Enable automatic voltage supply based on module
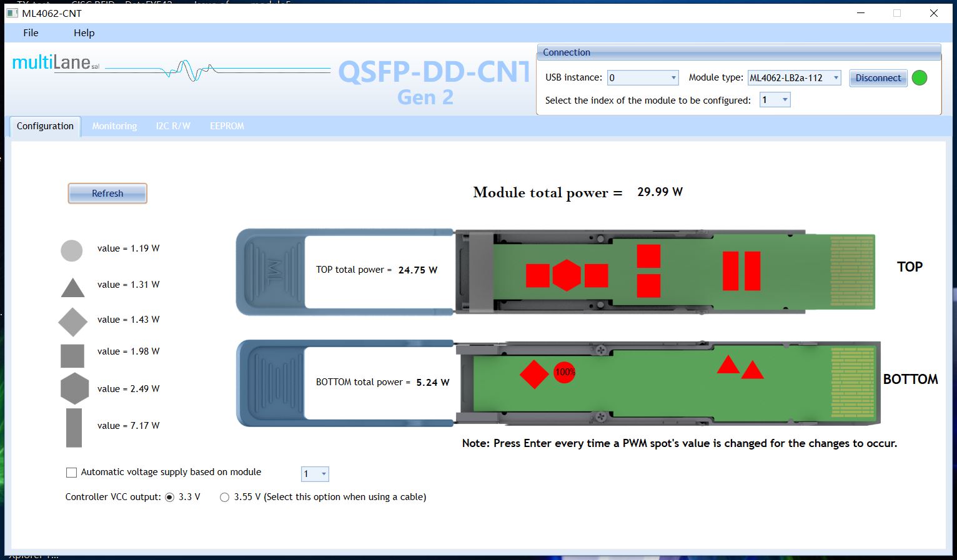 click(72, 473)
